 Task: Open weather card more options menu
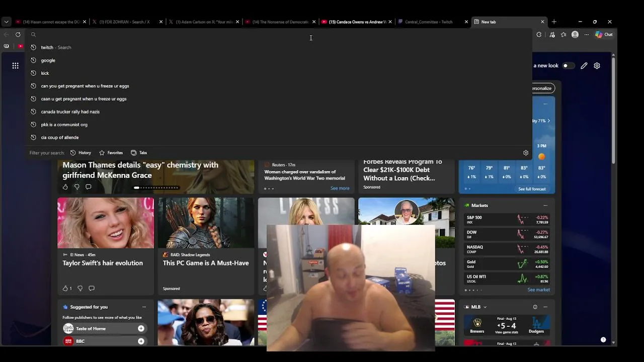545,104
